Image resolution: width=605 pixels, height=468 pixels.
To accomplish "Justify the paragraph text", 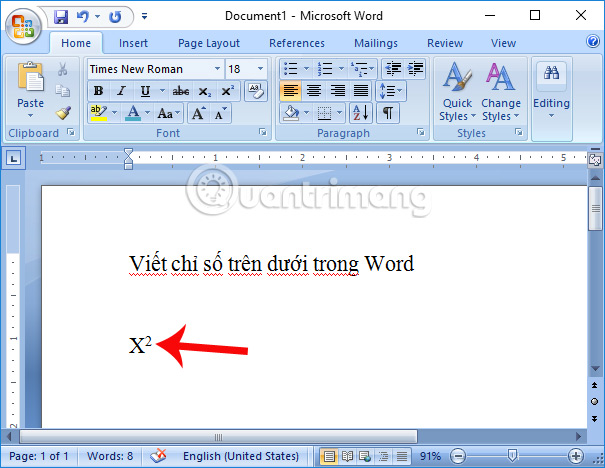I will tap(361, 91).
